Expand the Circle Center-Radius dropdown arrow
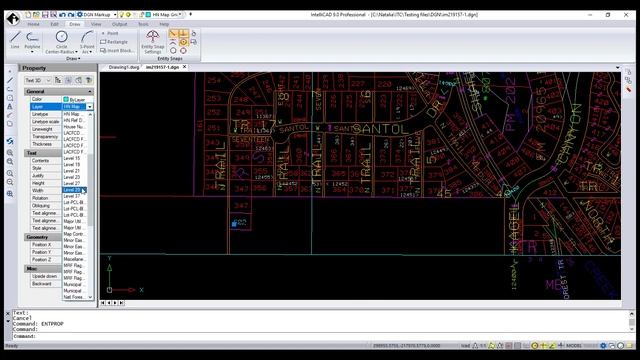This screenshot has width=640, height=360. tap(76, 52)
